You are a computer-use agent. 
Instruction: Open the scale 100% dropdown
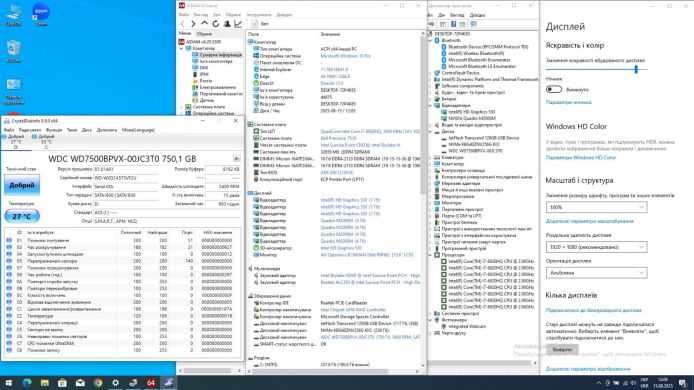[x=596, y=207]
